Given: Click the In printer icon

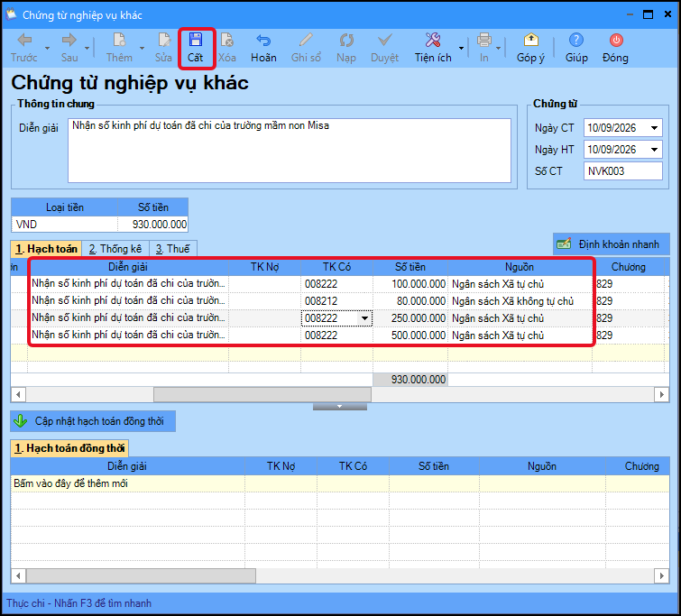Looking at the screenshot, I should click(x=484, y=40).
